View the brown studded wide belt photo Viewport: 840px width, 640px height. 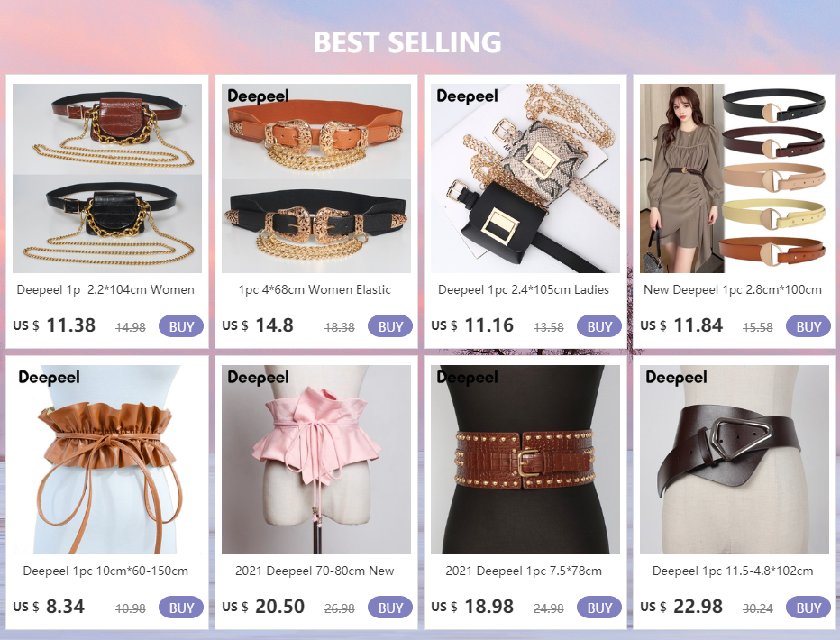(x=525, y=460)
